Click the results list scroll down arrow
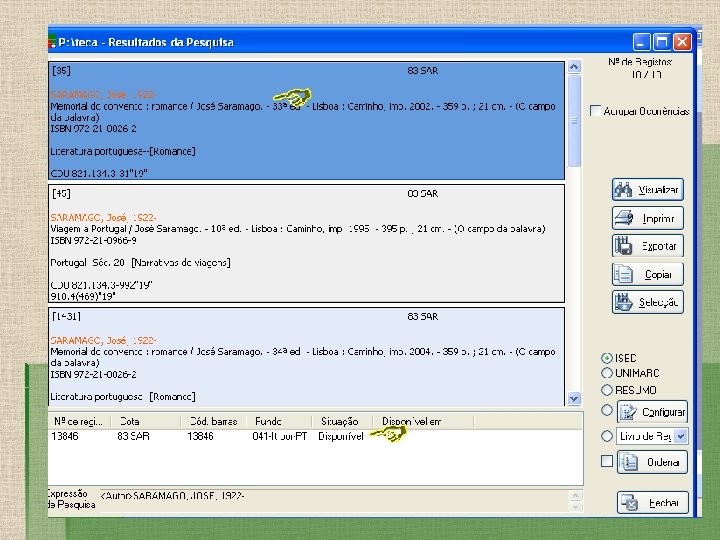 [574, 398]
